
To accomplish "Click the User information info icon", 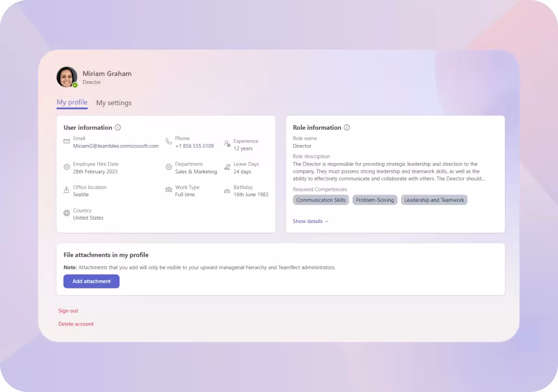I will pyautogui.click(x=118, y=128).
